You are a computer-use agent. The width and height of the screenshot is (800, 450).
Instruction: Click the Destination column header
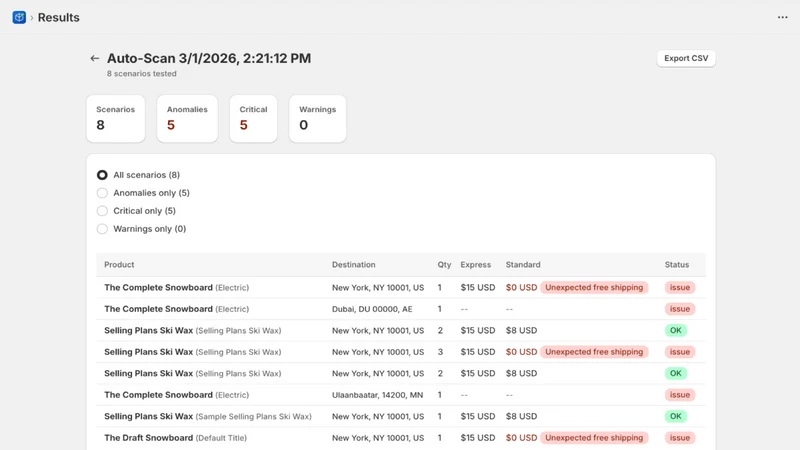354,265
